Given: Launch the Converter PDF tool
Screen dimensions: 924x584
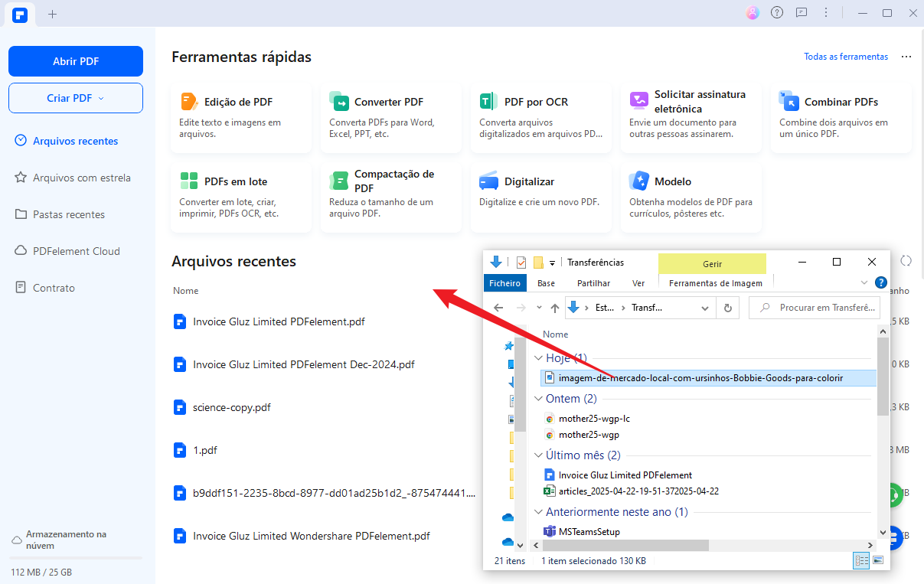Looking at the screenshot, I should tap(391, 117).
